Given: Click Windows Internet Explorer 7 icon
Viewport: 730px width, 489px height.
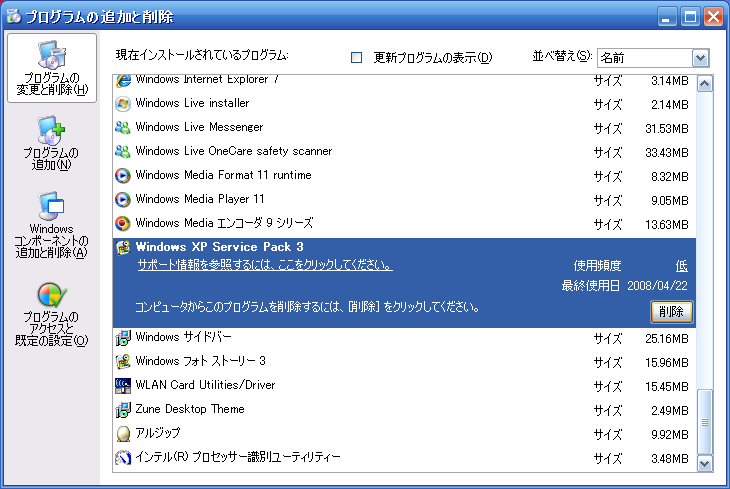Looking at the screenshot, I should click(x=123, y=80).
